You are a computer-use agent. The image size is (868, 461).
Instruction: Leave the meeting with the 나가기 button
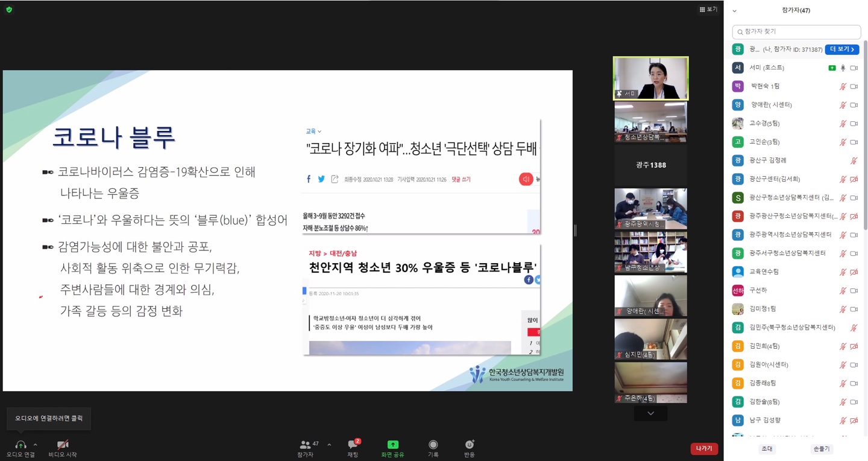pos(703,448)
